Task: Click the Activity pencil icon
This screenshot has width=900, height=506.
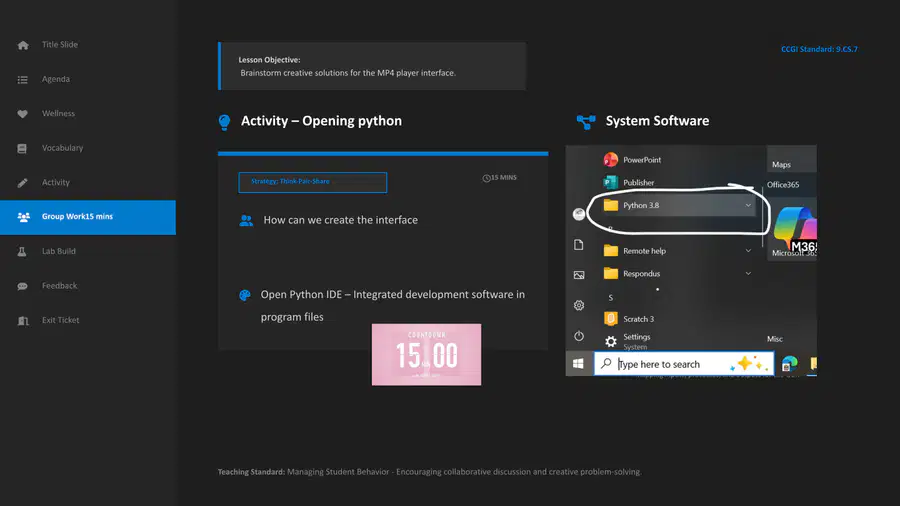Action: (22, 183)
